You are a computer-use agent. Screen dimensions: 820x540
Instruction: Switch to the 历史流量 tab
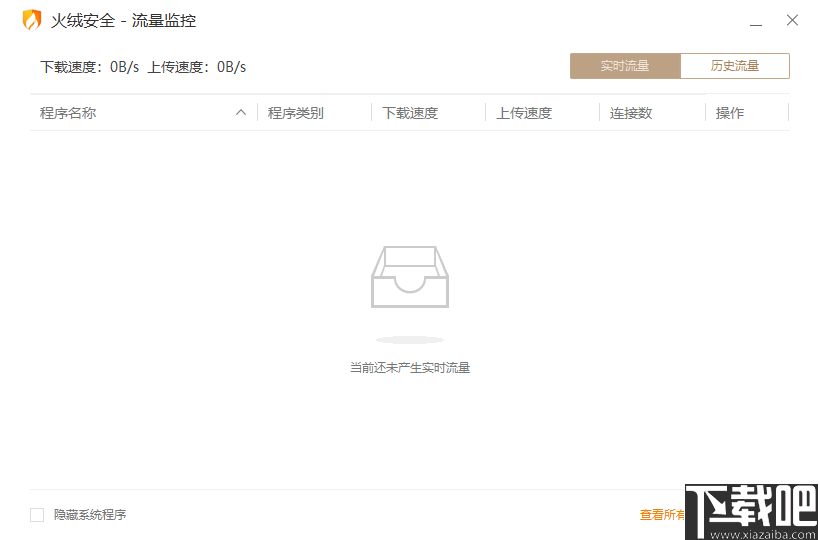pyautogui.click(x=735, y=66)
